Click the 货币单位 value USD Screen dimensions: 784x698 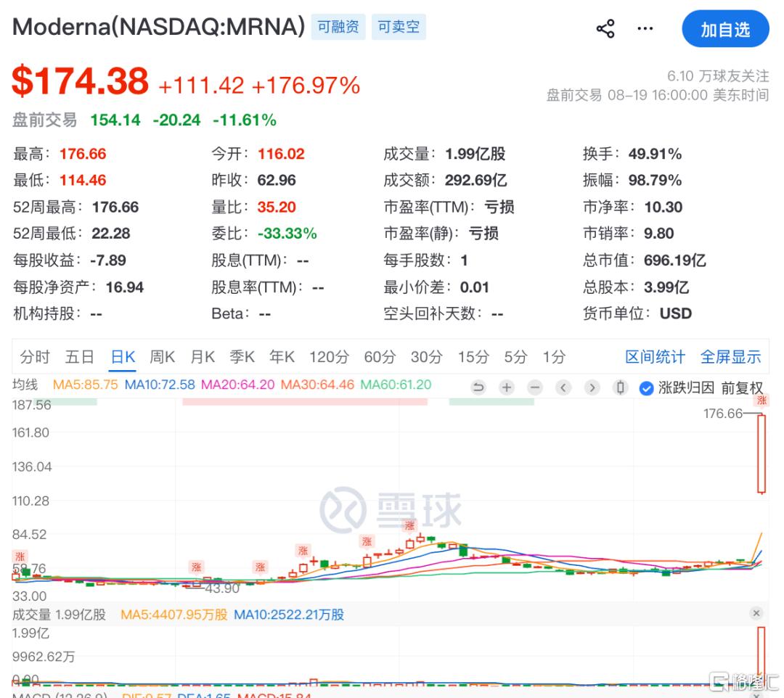point(676,313)
